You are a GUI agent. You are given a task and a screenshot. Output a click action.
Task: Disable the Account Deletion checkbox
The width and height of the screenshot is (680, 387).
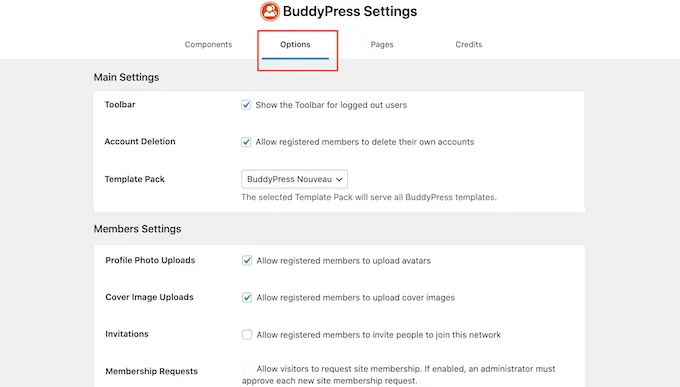(x=246, y=142)
